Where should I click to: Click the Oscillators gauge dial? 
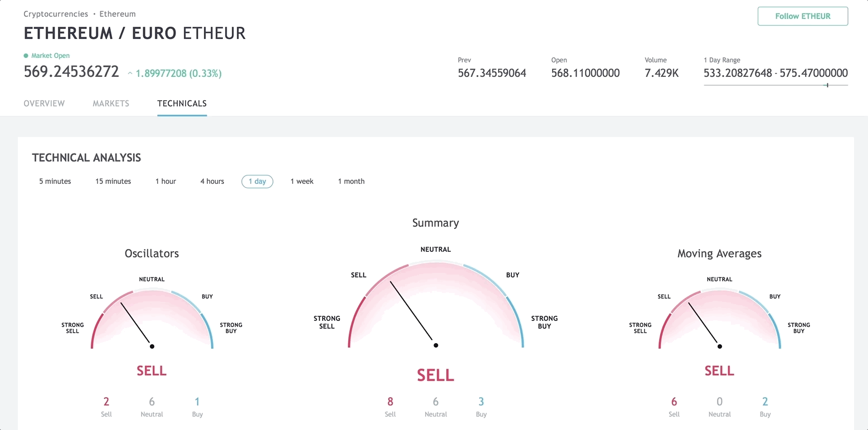click(152, 319)
